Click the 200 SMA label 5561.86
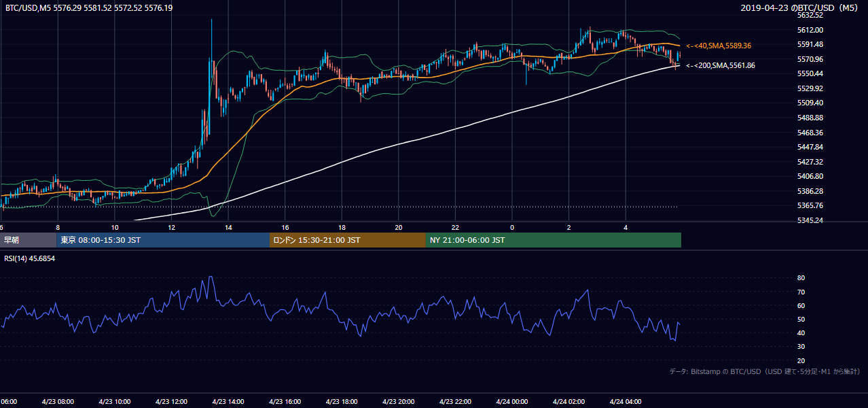 [x=721, y=65]
